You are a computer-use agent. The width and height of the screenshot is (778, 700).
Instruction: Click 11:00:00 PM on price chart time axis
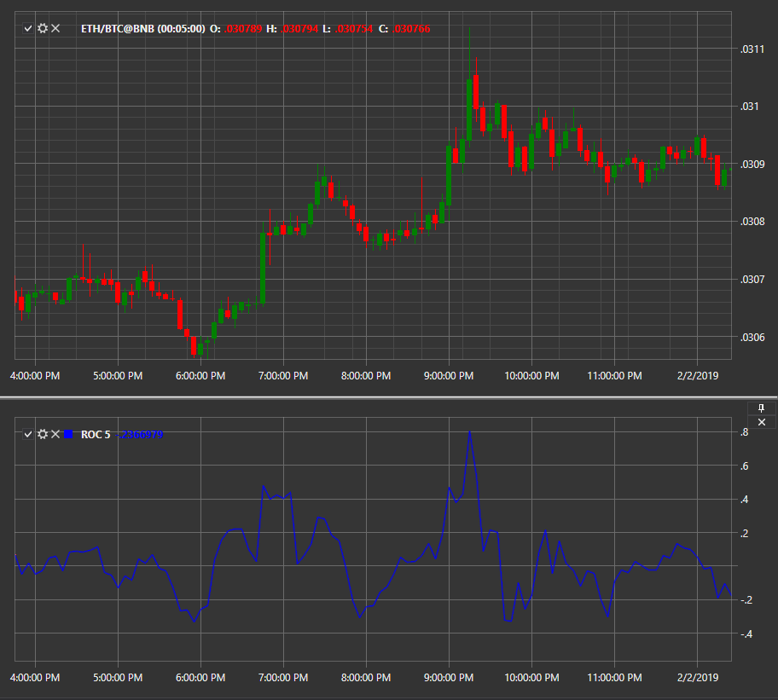pos(614,376)
